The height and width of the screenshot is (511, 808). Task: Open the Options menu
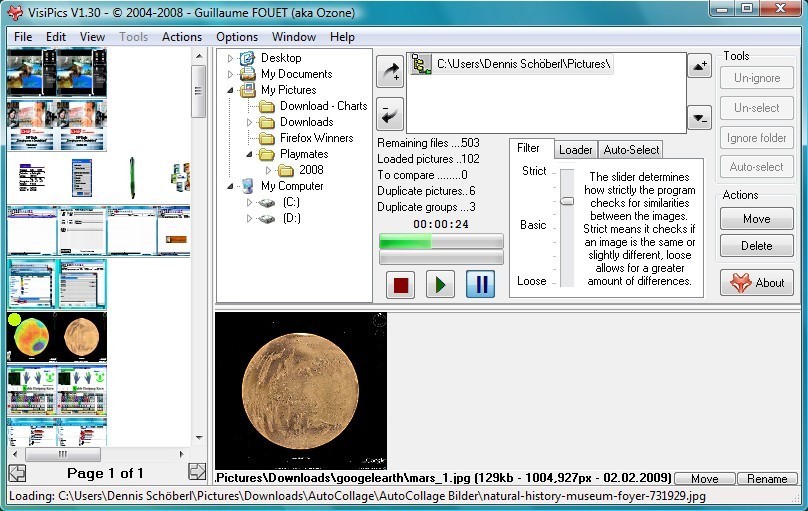[237, 37]
